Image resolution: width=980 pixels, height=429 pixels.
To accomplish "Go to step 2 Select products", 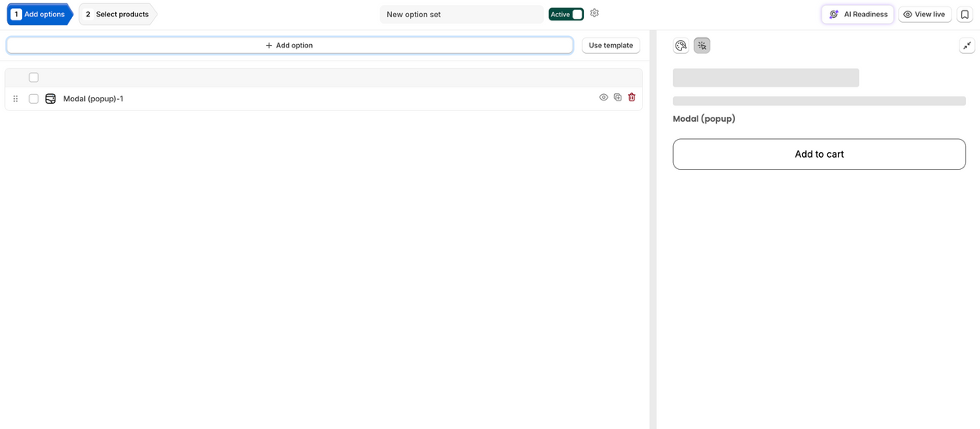I will point(118,14).
